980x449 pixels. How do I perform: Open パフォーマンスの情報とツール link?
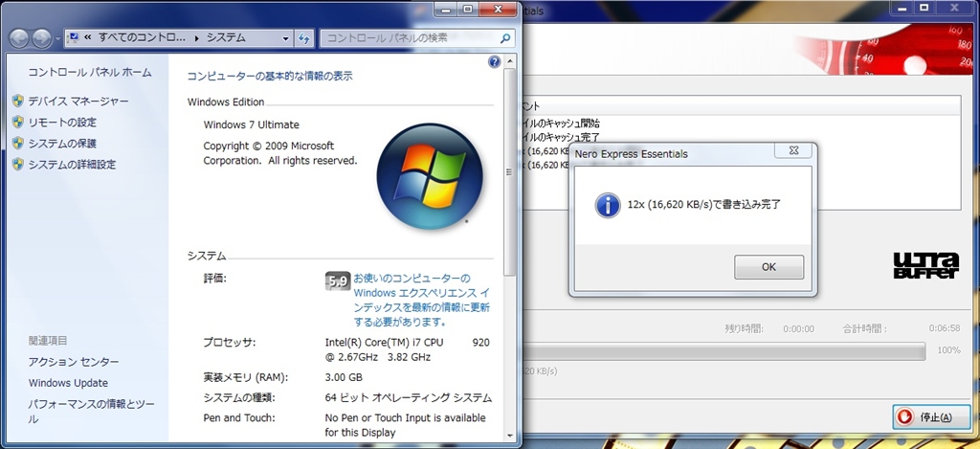(91, 411)
